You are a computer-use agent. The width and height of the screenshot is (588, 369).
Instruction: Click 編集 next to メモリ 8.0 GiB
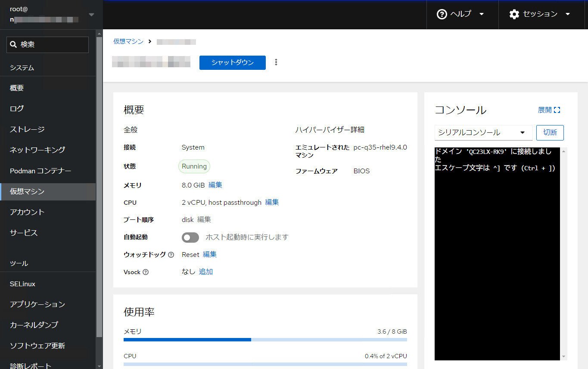215,185
